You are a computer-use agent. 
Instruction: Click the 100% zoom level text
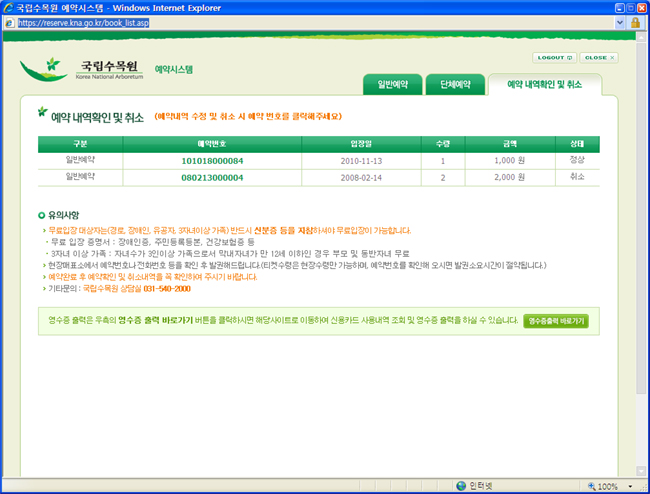pyautogui.click(x=608, y=486)
